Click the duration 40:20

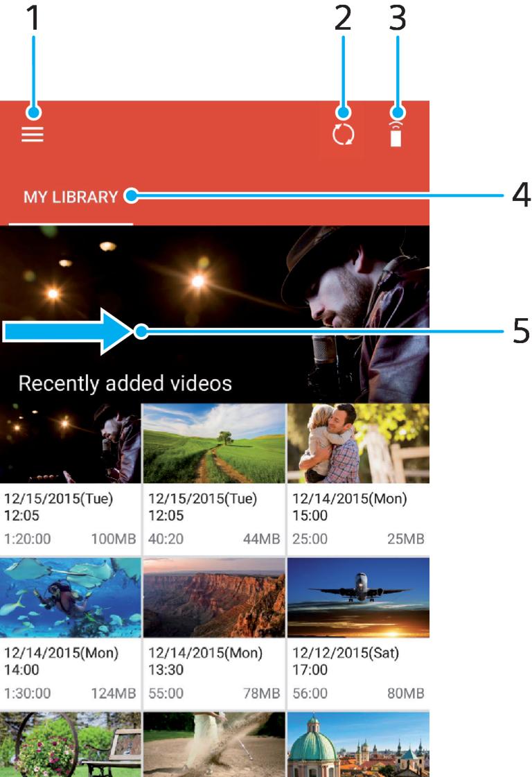(166, 539)
